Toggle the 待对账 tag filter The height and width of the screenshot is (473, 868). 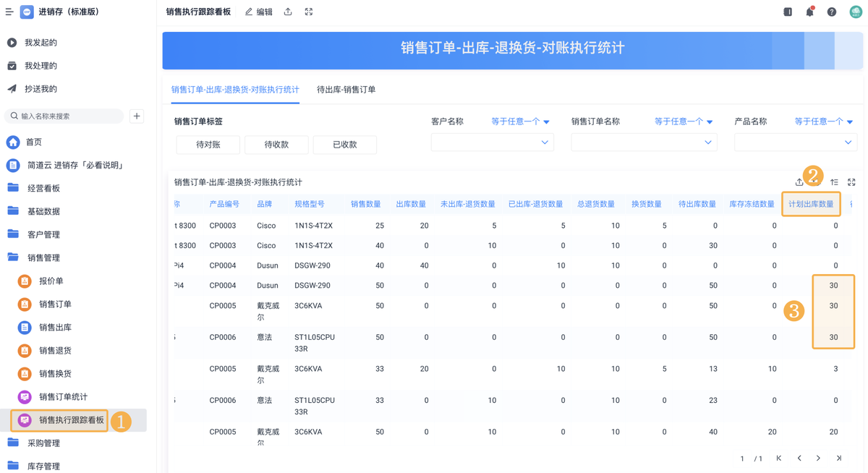[x=208, y=145]
